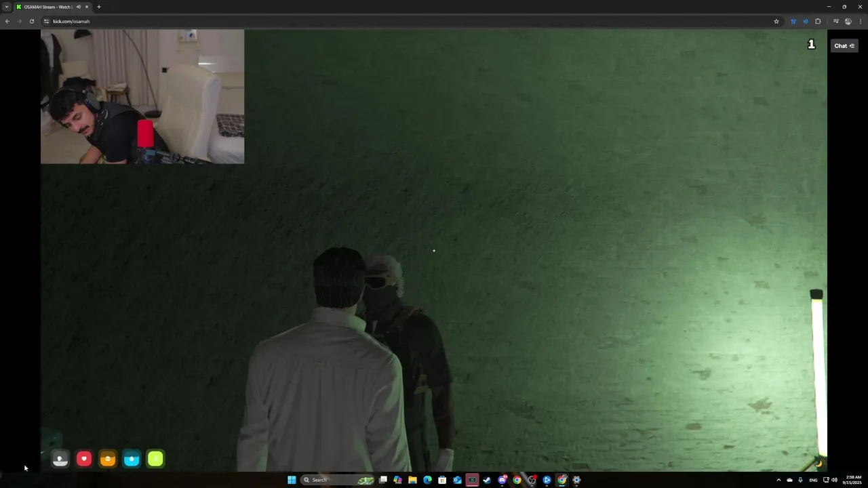Open the Chrome profile avatar
Image resolution: width=868 pixels, height=488 pixels.
848,21
